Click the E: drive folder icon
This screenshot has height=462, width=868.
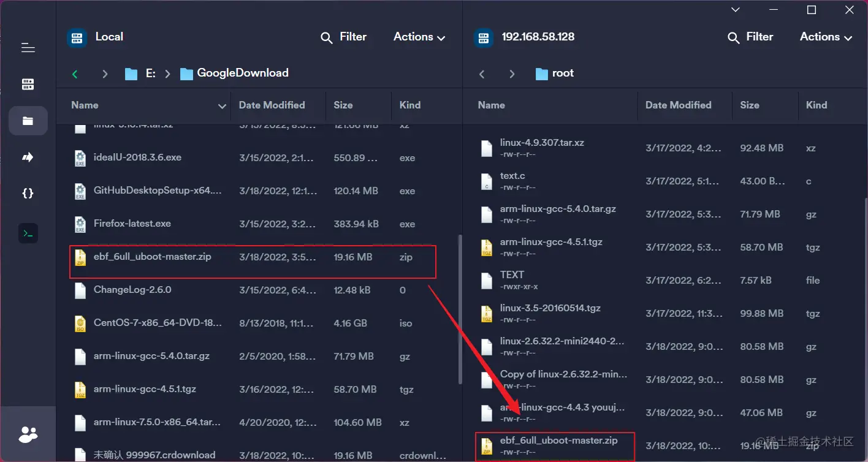tap(131, 74)
